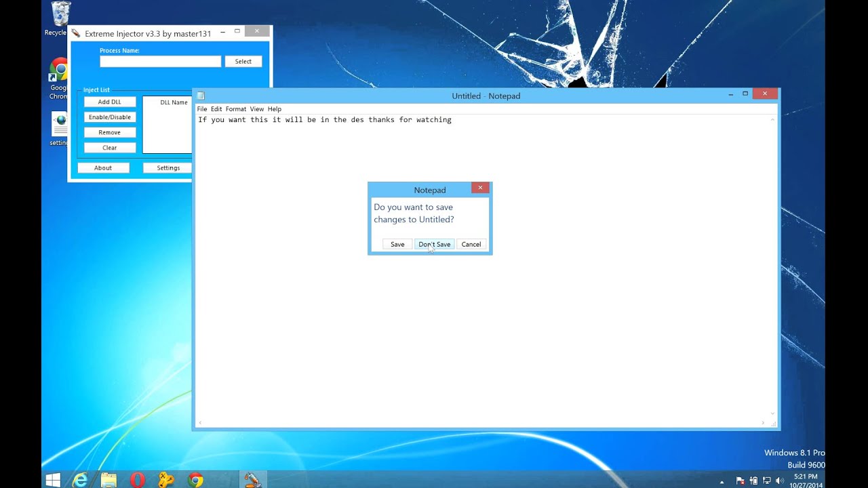
Task: Click the Notepad vertical scrollbar down arrow
Action: 772,413
